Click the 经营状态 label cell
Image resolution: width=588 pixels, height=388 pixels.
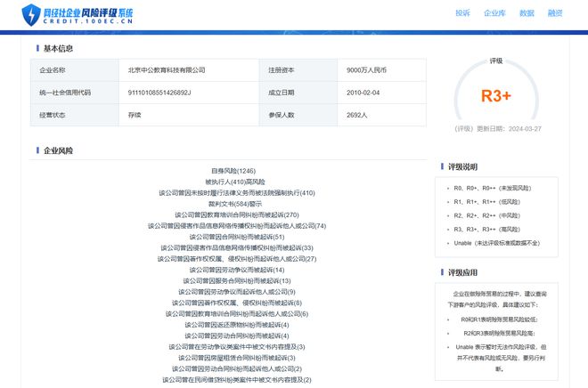75,115
